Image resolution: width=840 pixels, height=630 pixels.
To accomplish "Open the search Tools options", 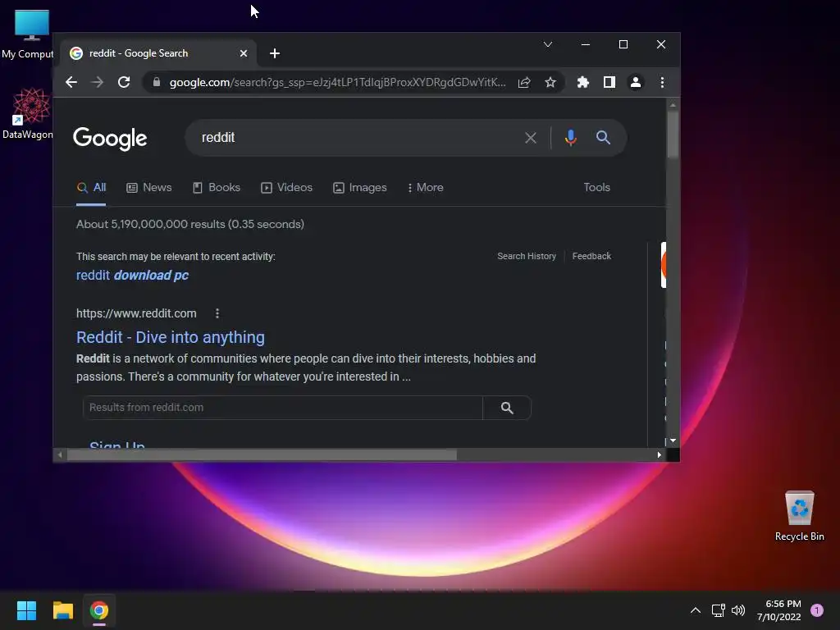I will [x=597, y=188].
